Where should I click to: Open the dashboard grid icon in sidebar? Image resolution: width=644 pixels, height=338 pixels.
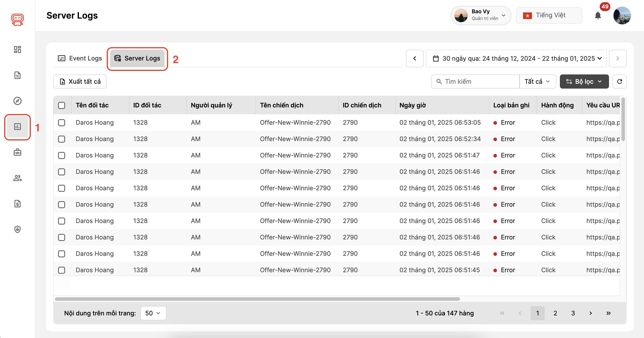point(17,49)
